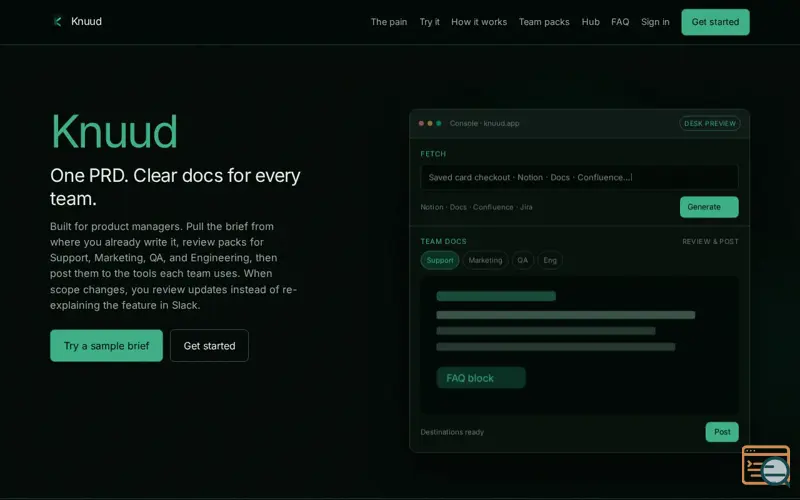Click the Try a sample brief button
Viewport: 800px width, 500px height.
tap(106, 345)
